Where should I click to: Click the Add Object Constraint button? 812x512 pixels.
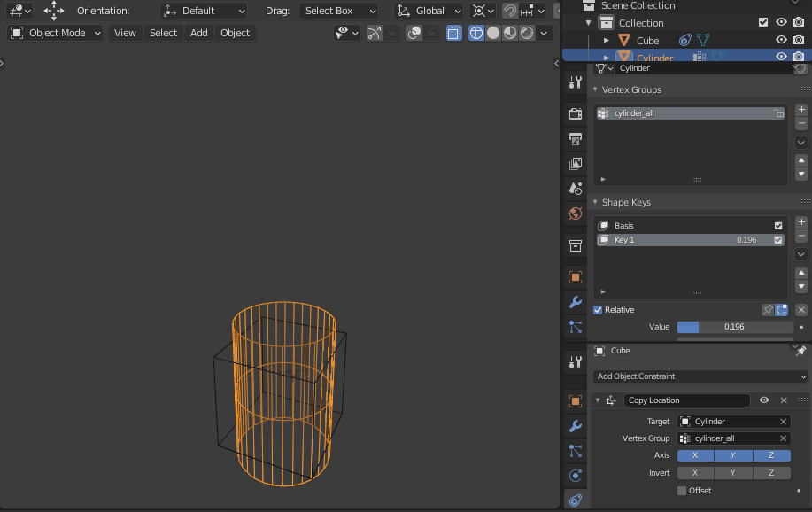tap(699, 376)
